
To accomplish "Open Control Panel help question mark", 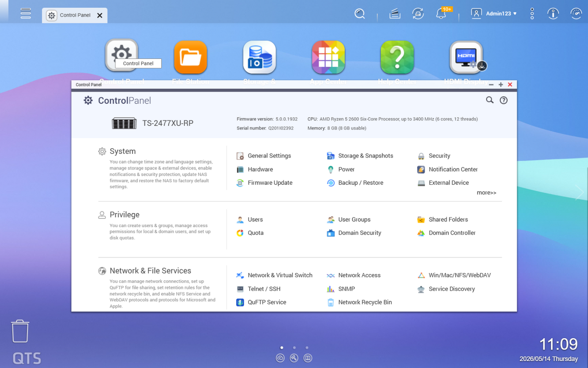I will (504, 100).
